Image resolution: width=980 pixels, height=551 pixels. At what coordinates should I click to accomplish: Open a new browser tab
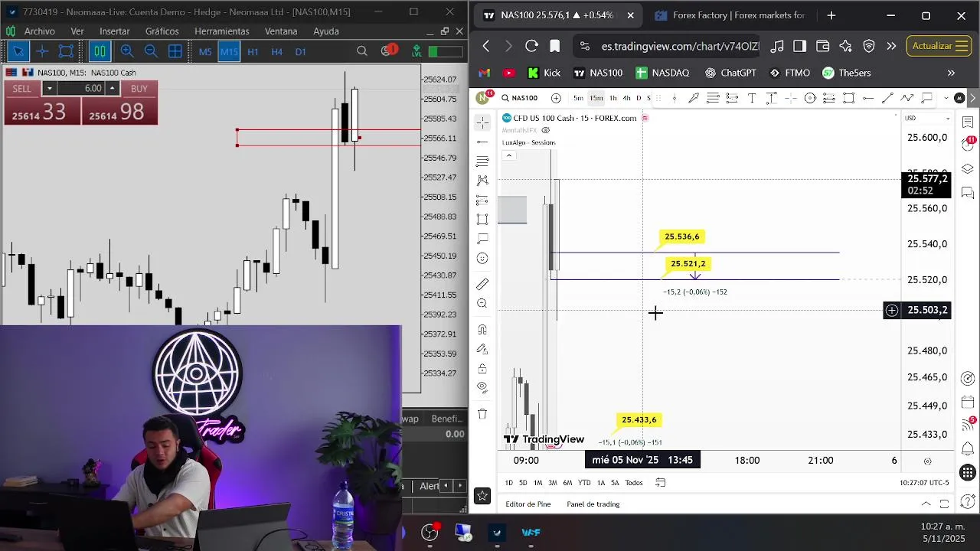(831, 15)
